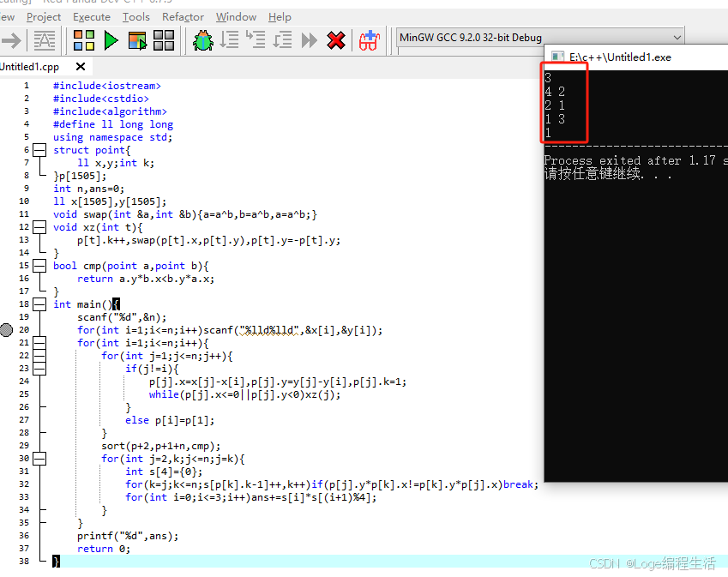Click the console window's title bar icon
728x577 pixels.
point(557,57)
